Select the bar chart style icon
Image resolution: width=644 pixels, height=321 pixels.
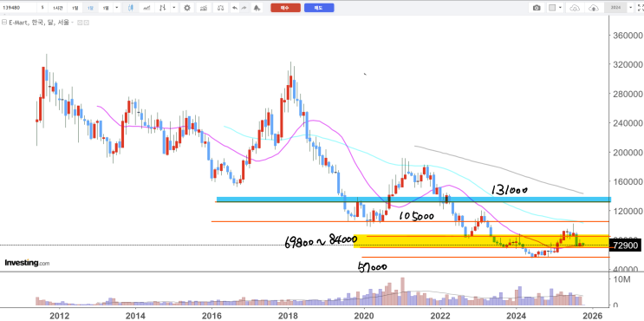click(163, 8)
